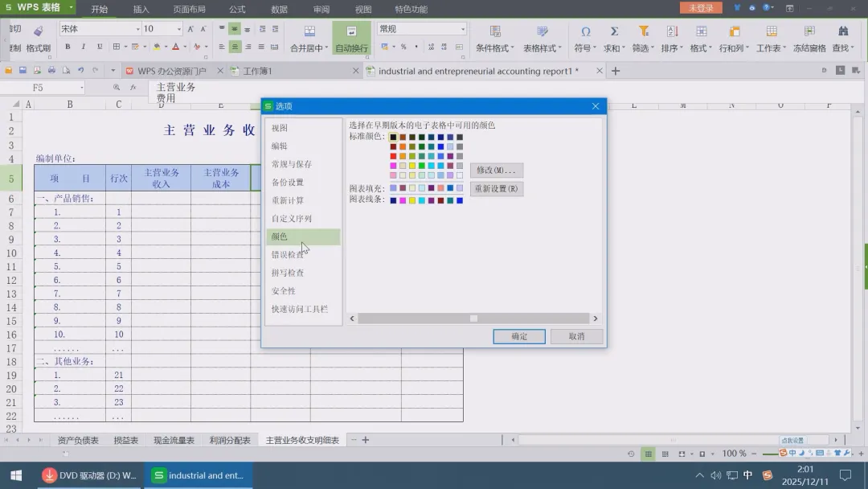The height and width of the screenshot is (489, 868).
Task: Open the 页面布局 (Page Layout) ribbon tab
Action: pyautogui.click(x=190, y=10)
